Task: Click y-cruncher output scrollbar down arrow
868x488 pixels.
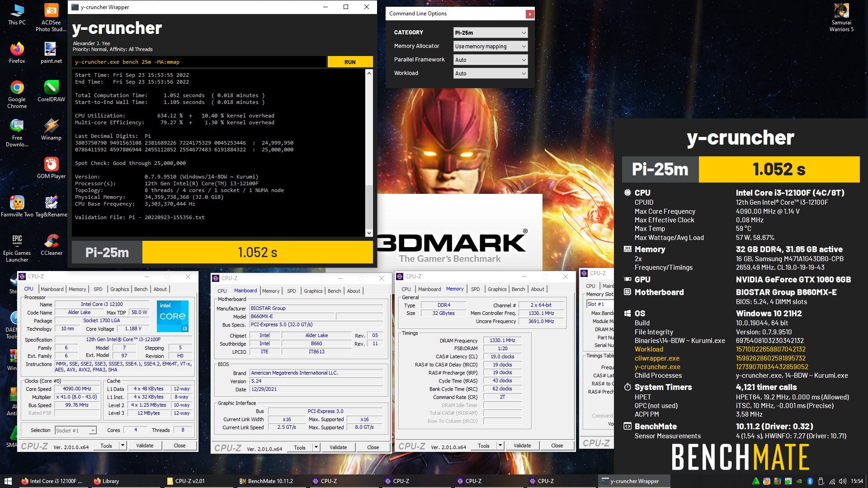Action: (369, 233)
